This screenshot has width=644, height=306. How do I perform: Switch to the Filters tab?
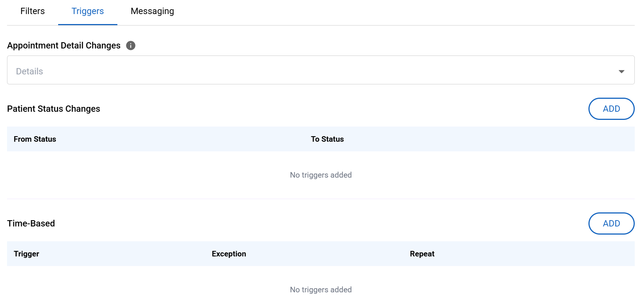[x=33, y=11]
